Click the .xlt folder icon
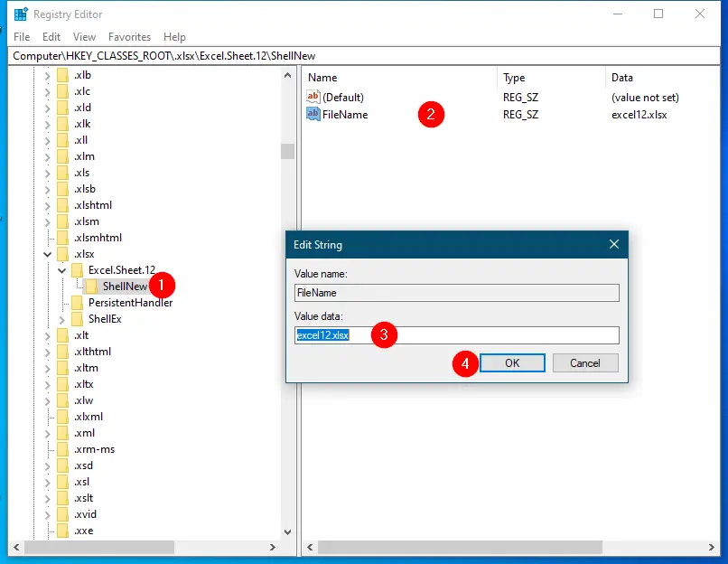 pyautogui.click(x=62, y=335)
